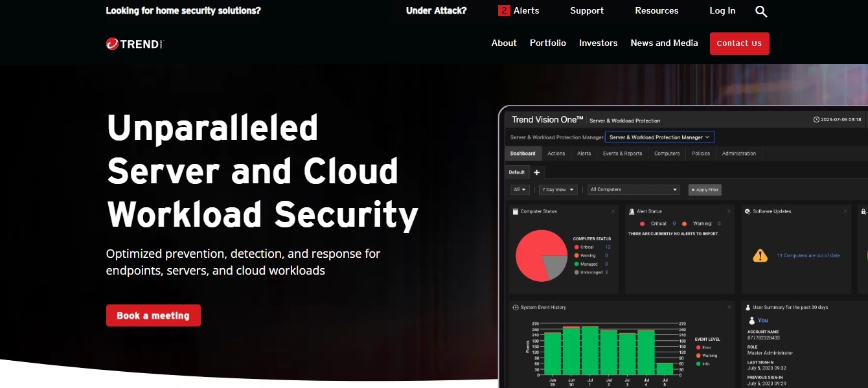Click the red 2 alerts badge
The image size is (868, 388).
(x=504, y=10)
